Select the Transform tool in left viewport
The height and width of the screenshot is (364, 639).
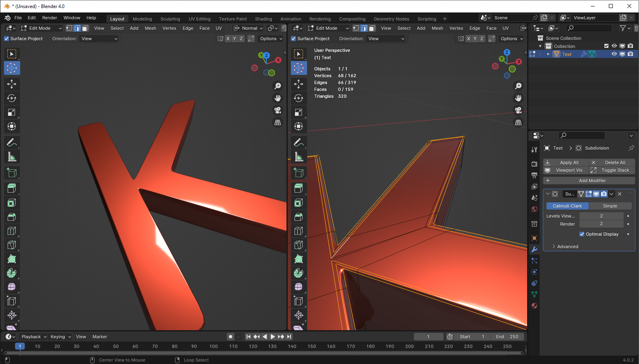(12, 126)
